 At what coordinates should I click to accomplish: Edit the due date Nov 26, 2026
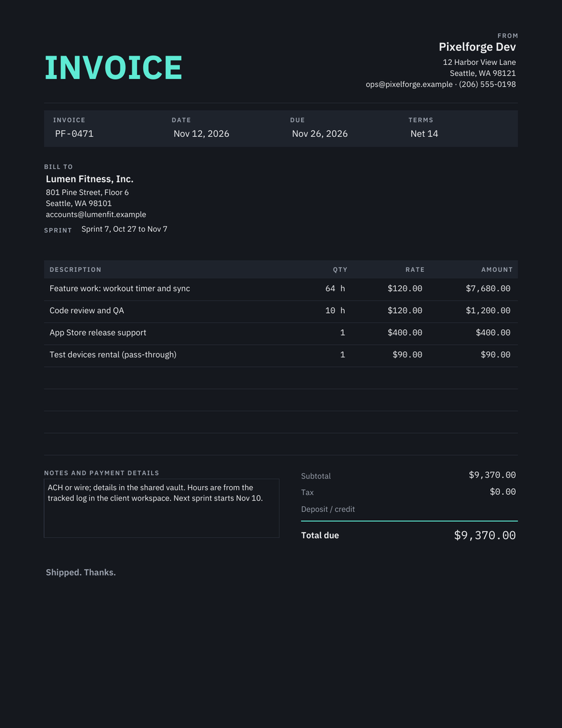tap(320, 134)
